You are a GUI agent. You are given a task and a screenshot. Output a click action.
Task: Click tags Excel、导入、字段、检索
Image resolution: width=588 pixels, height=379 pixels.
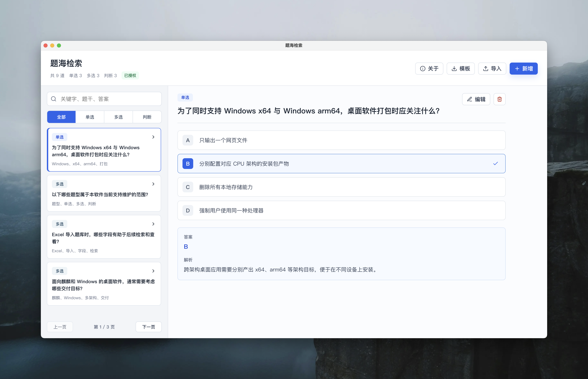[75, 251]
